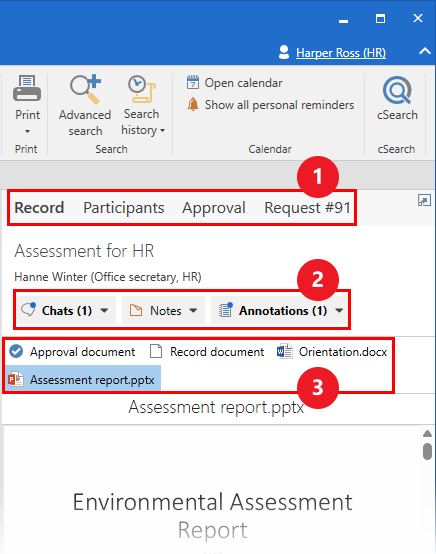Click the preview vertical scrollbar thumb

[427, 451]
